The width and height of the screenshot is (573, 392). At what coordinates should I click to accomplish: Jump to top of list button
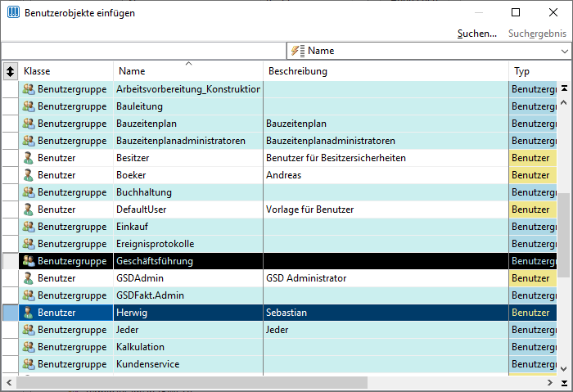pyautogui.click(x=565, y=88)
